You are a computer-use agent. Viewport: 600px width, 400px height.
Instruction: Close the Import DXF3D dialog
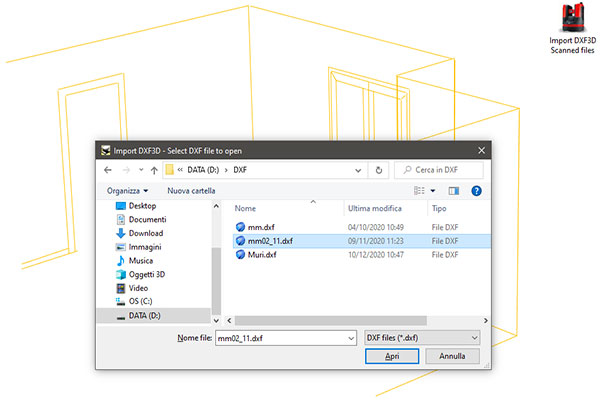481,150
